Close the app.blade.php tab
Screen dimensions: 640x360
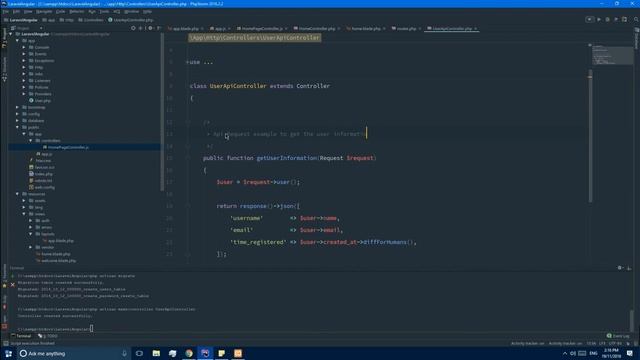[x=202, y=29]
